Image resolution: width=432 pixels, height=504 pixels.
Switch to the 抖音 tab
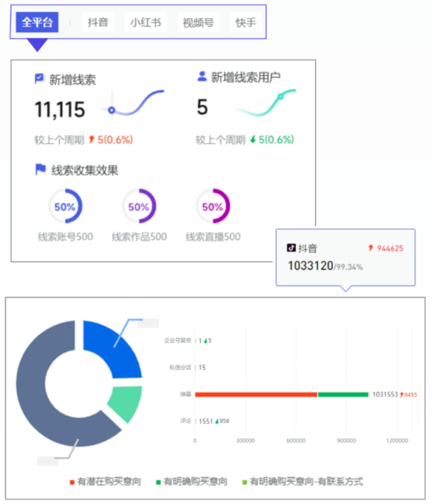click(98, 22)
